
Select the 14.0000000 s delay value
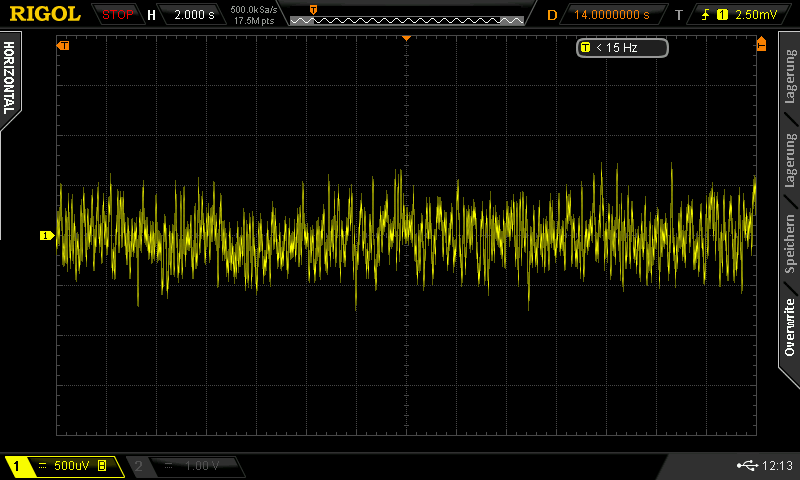pyautogui.click(x=612, y=15)
